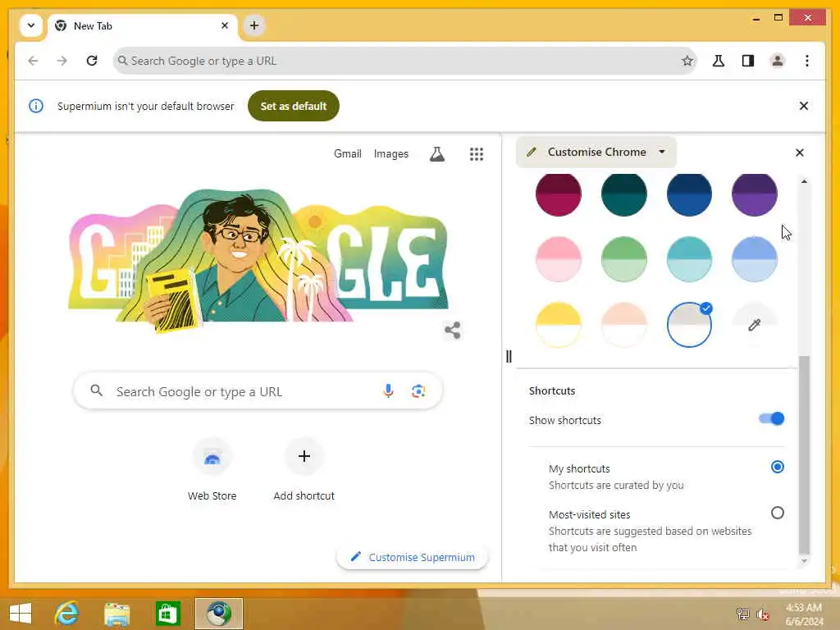Image resolution: width=840 pixels, height=630 pixels.
Task: Open Search Labs flask on Google page
Action: (437, 154)
